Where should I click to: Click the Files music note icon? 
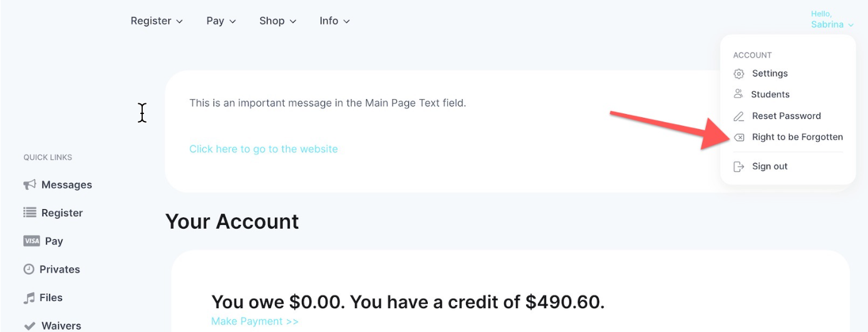point(29,298)
